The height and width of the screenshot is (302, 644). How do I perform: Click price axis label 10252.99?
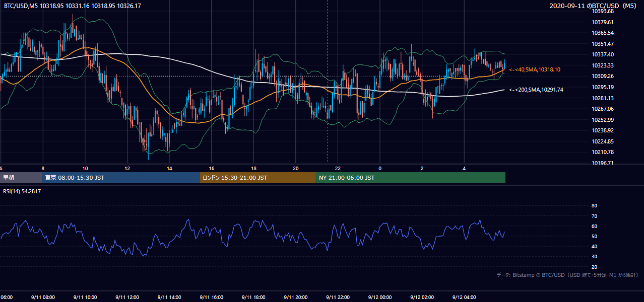click(x=603, y=120)
